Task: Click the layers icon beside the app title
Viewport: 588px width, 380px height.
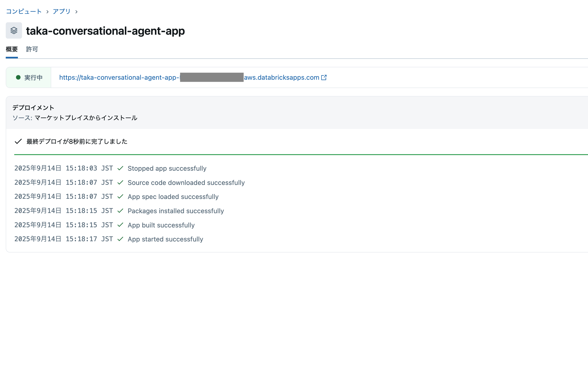Action: coord(14,31)
